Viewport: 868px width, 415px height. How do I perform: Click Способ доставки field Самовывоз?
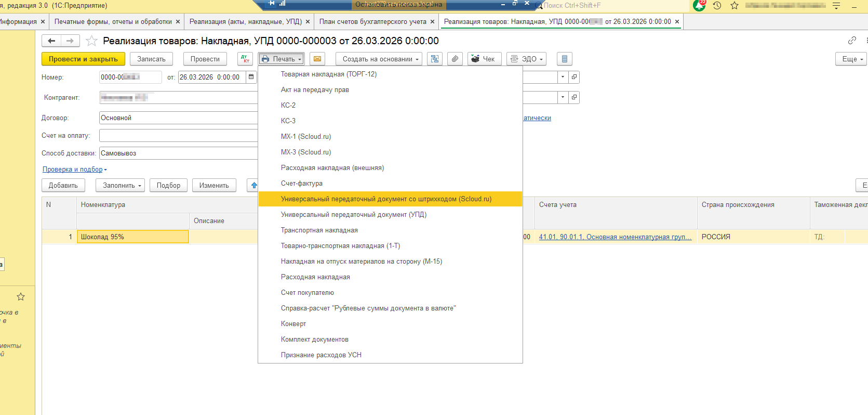(178, 153)
